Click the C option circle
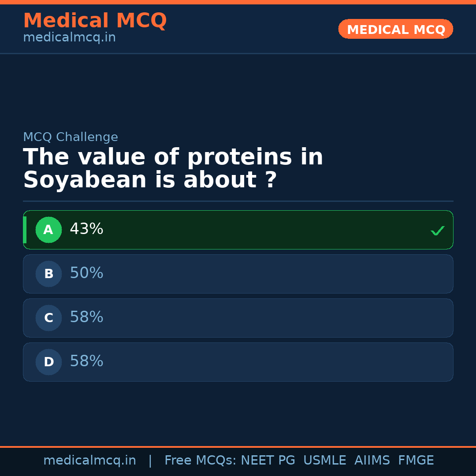This screenshot has width=476, height=476. point(48,318)
